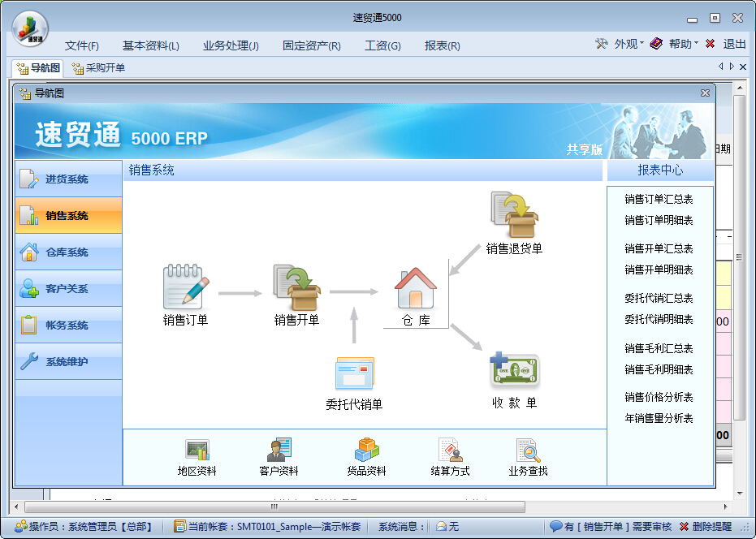
Task: Open the 销售订单 notepad icon
Action: 186,287
